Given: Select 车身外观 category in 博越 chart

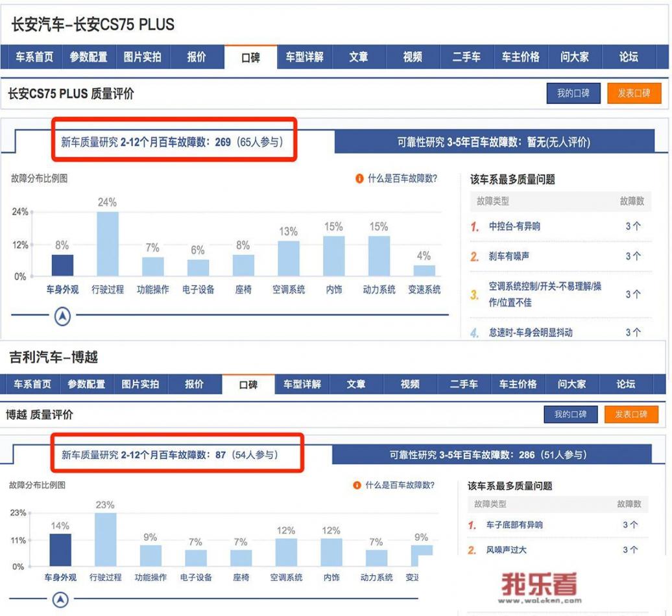Looking at the screenshot, I should point(60,578).
